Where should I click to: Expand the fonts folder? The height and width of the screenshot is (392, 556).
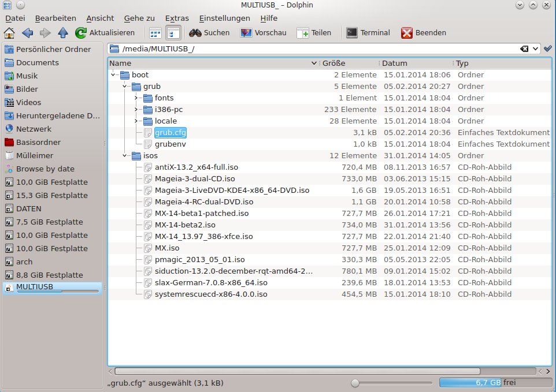[x=136, y=98]
